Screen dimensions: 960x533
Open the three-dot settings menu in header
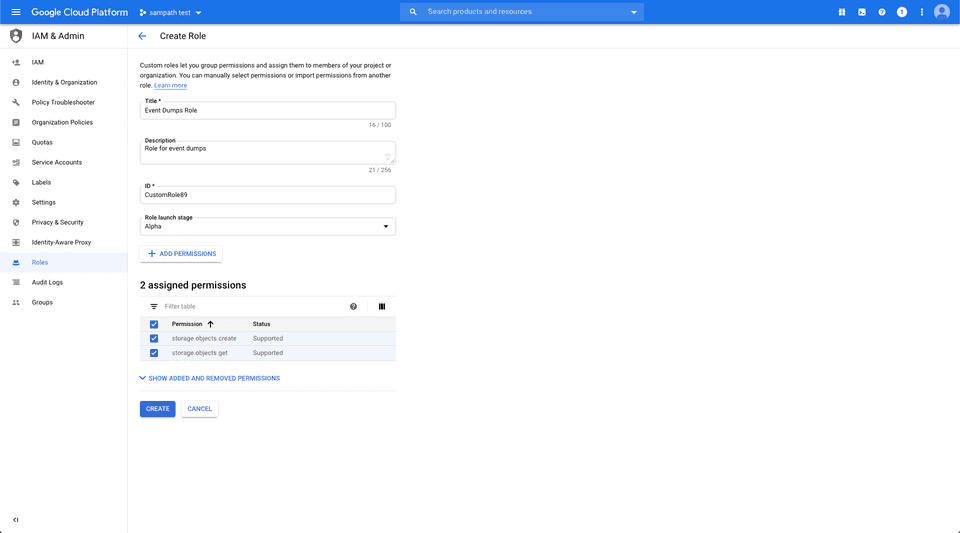coord(922,12)
